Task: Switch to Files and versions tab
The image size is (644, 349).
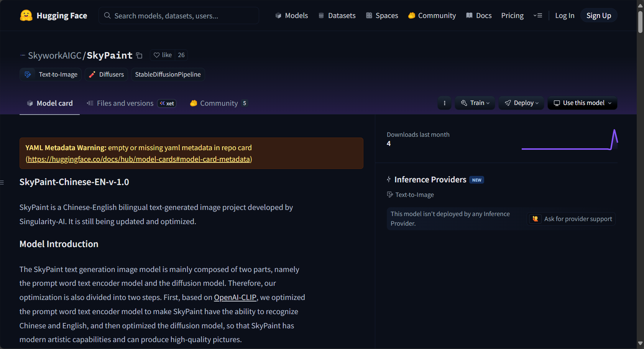Action: tap(131, 103)
